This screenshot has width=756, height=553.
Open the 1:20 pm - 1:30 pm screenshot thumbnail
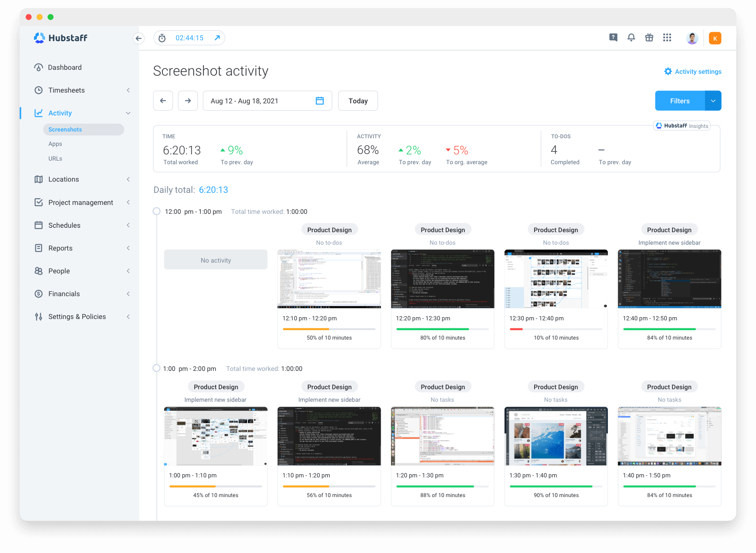[442, 436]
